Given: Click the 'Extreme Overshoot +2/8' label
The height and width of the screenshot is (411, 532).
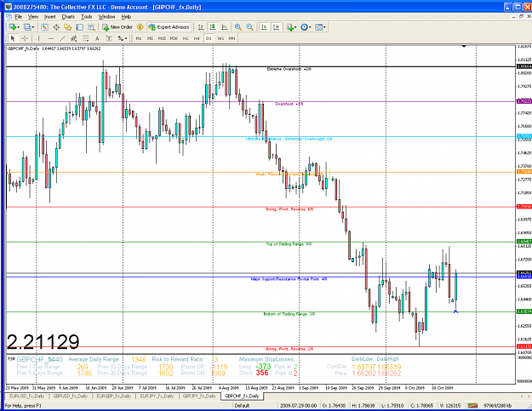Looking at the screenshot, I should pos(289,69).
